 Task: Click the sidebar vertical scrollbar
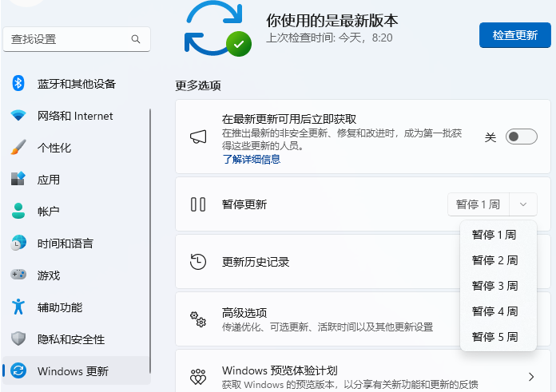pyautogui.click(x=150, y=241)
